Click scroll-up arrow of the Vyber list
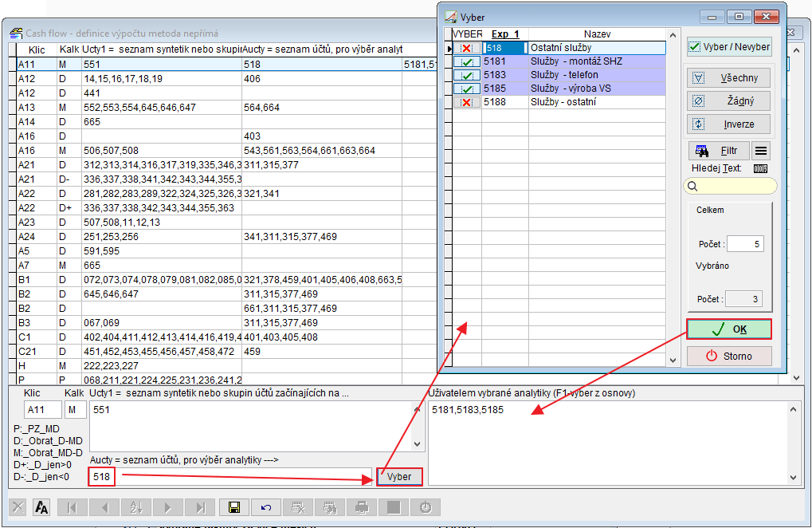The height and width of the screenshot is (528, 812). [x=673, y=35]
